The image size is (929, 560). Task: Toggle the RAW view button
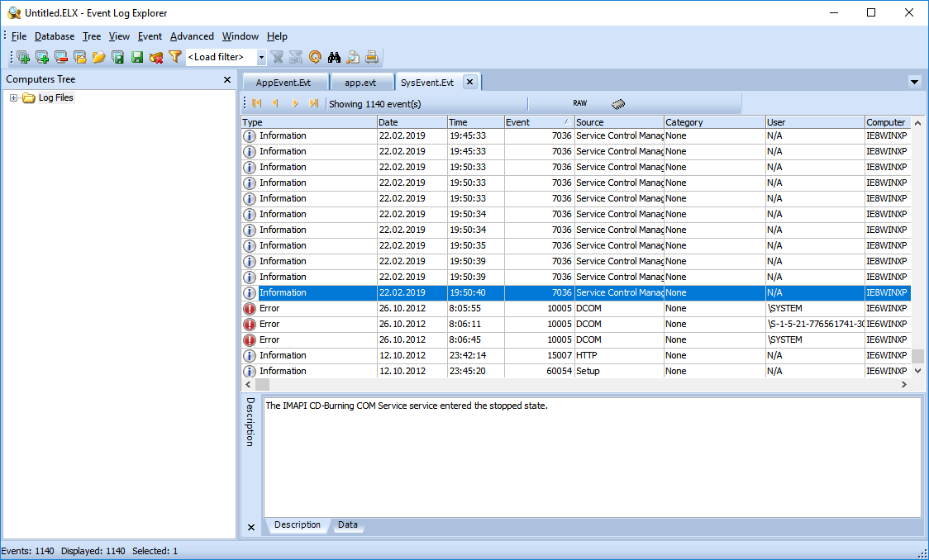pyautogui.click(x=579, y=103)
